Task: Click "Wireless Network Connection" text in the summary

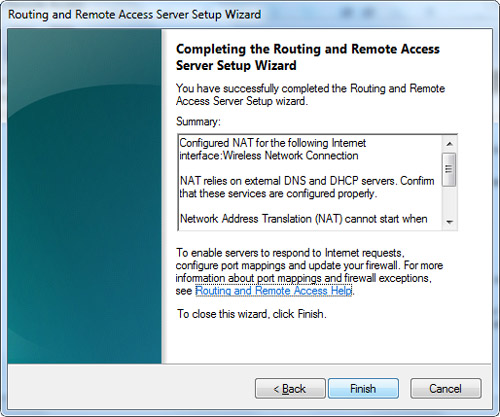Action: pyautogui.click(x=291, y=156)
